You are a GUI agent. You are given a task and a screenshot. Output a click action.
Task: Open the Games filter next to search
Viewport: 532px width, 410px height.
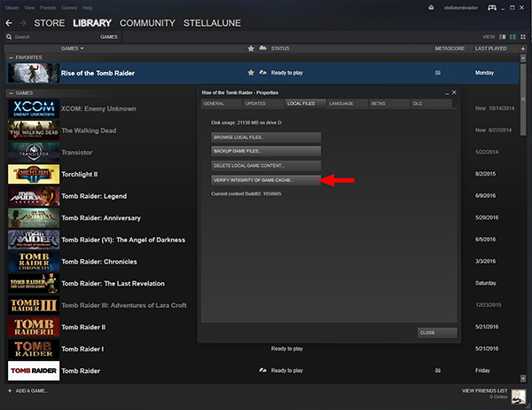coord(108,36)
